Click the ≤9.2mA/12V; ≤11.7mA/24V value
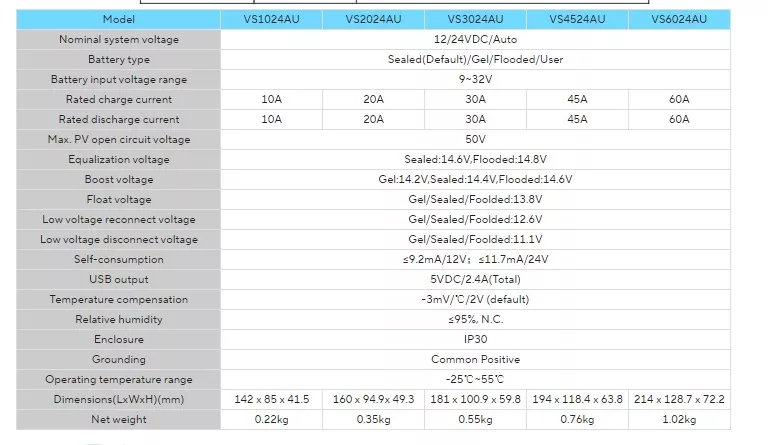This screenshot has height=445, width=768. coord(475,260)
